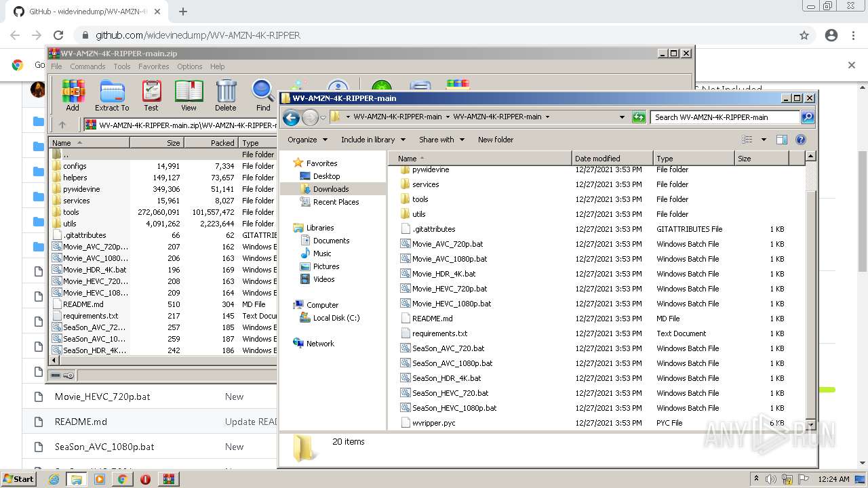
Task: Click the Explorer Back arrow button
Action: click(x=291, y=117)
